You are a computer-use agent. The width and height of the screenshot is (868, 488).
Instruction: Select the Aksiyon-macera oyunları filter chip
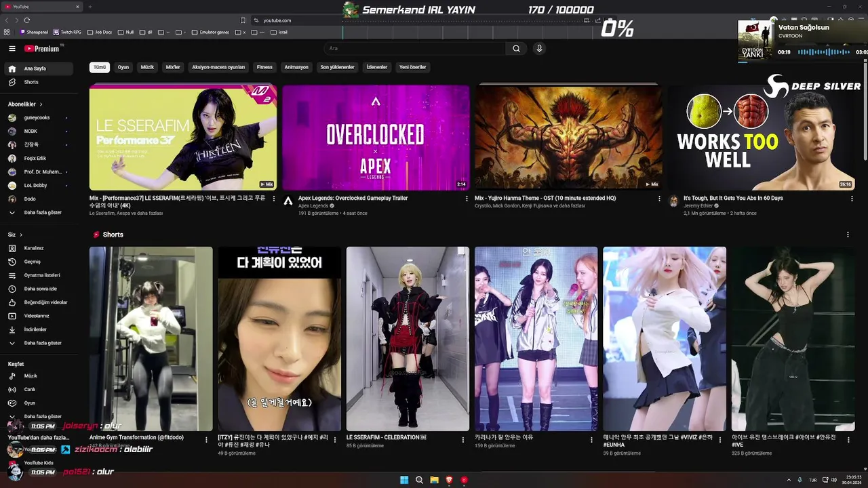(x=218, y=67)
